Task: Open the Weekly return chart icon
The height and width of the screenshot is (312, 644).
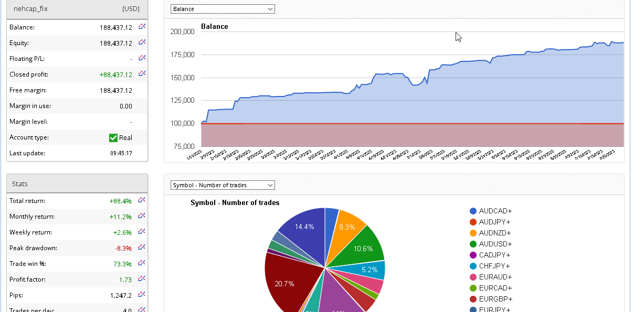Action: click(142, 231)
